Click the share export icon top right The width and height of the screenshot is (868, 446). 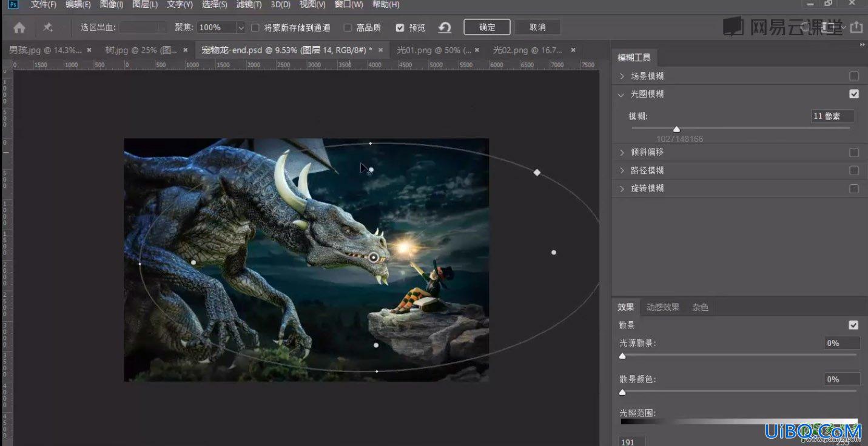click(x=856, y=27)
